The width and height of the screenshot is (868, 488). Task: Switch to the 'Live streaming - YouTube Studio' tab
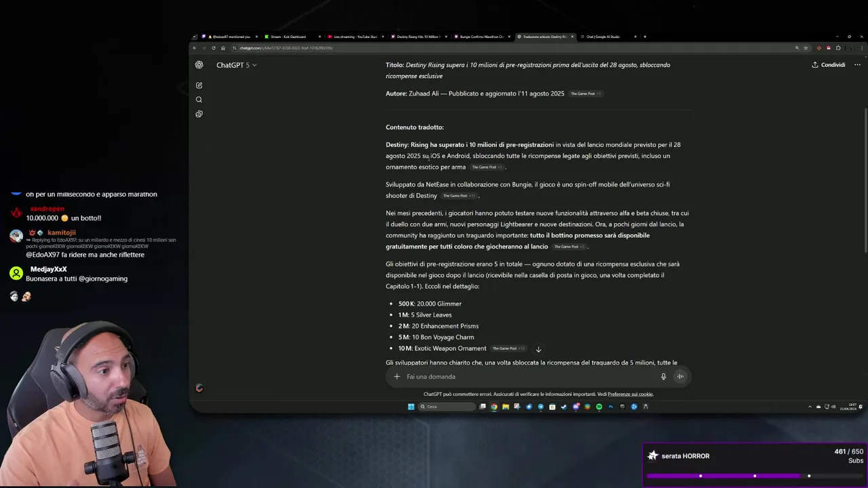[x=355, y=37]
